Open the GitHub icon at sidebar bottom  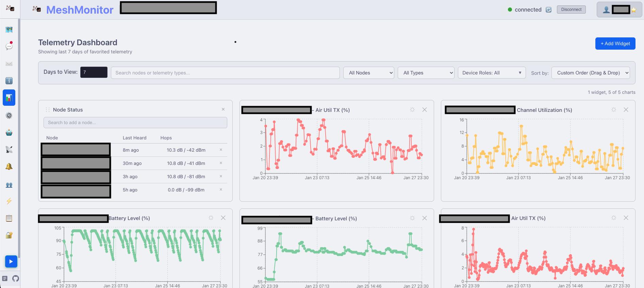16,278
